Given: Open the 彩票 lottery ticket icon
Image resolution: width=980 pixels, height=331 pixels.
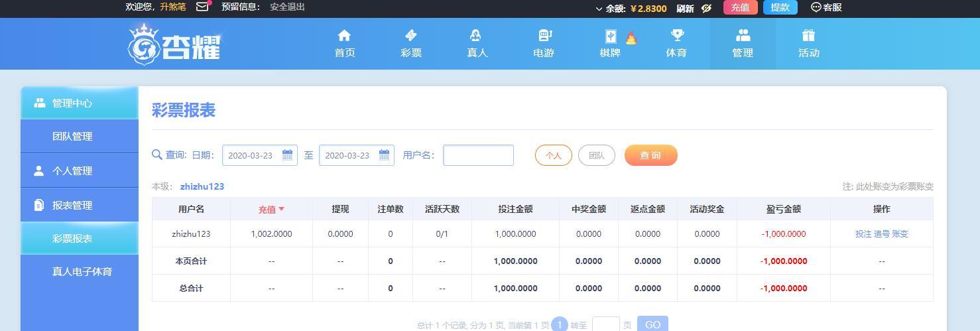Looking at the screenshot, I should tap(410, 36).
